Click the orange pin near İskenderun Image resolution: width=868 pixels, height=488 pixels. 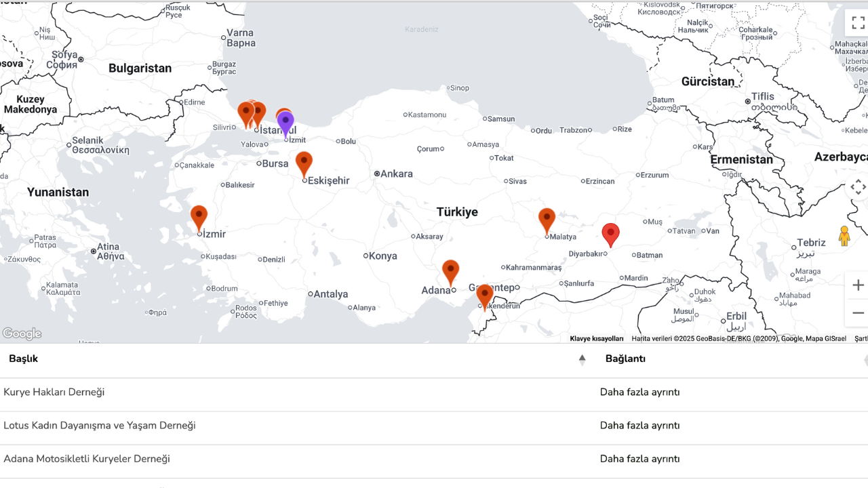tap(484, 296)
